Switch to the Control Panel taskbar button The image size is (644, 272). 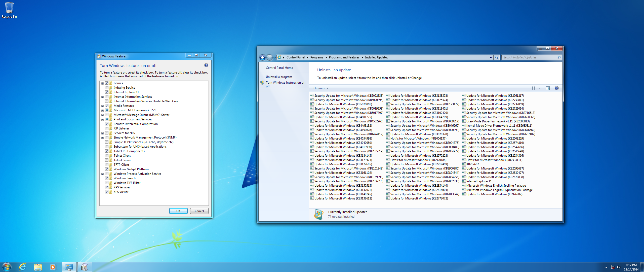[x=69, y=267]
